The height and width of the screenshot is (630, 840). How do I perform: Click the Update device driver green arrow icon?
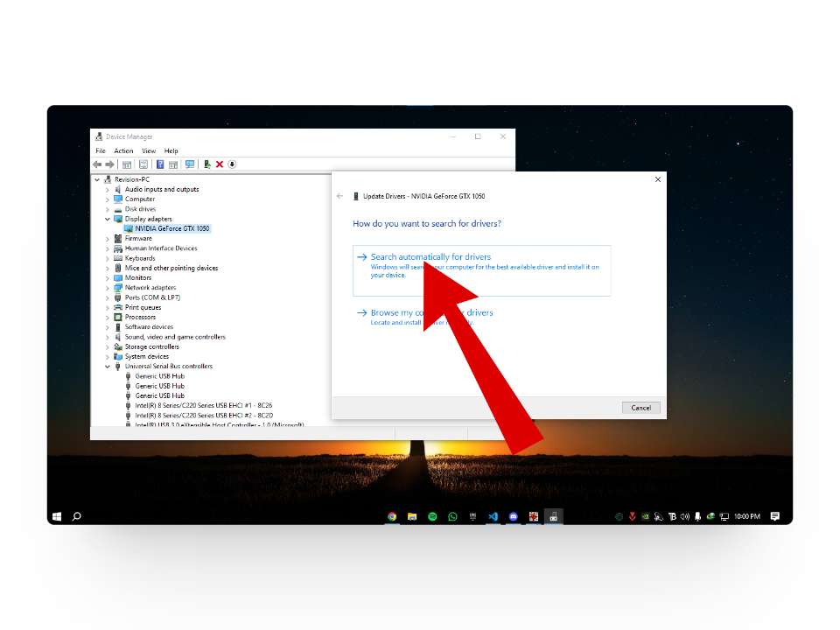(206, 164)
